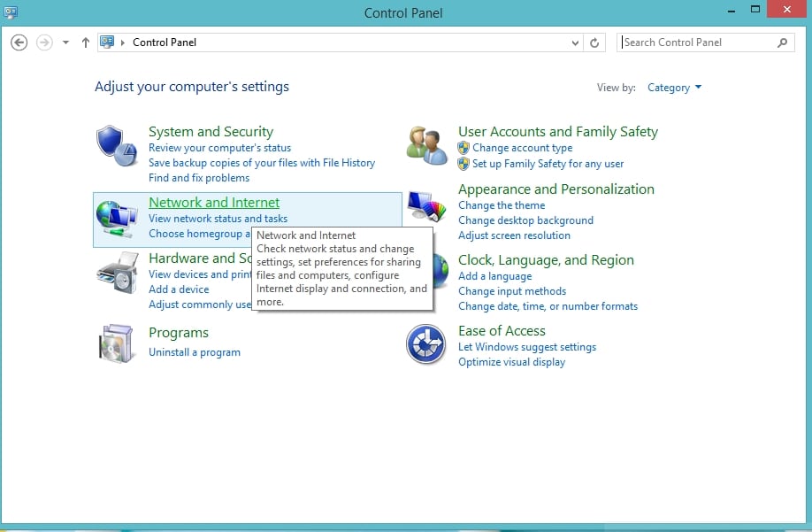The width and height of the screenshot is (812, 532).
Task: Open Ease of Access category
Action: pos(502,330)
